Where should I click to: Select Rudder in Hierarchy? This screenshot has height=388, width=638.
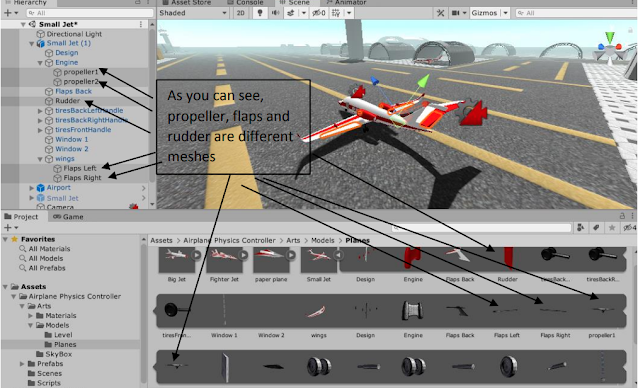click(x=68, y=101)
